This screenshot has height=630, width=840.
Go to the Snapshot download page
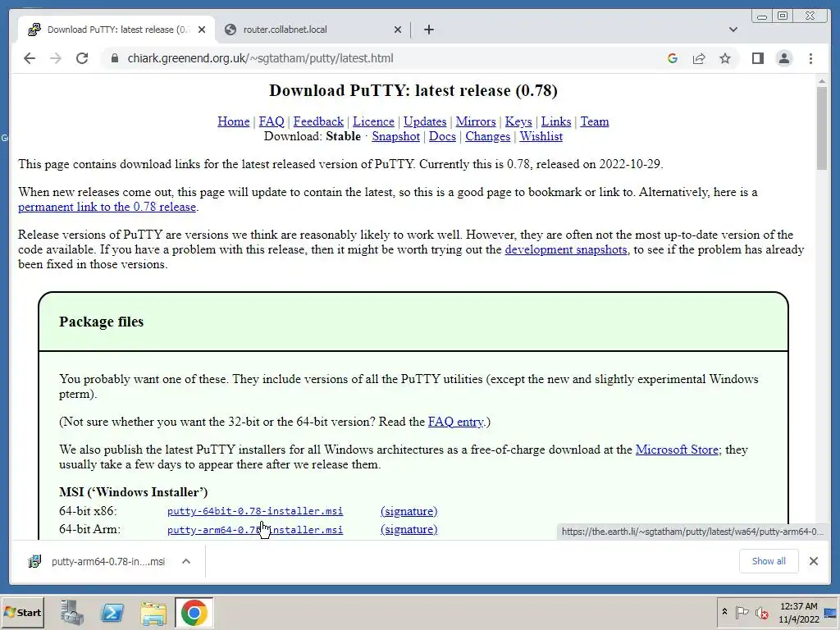[x=396, y=137]
